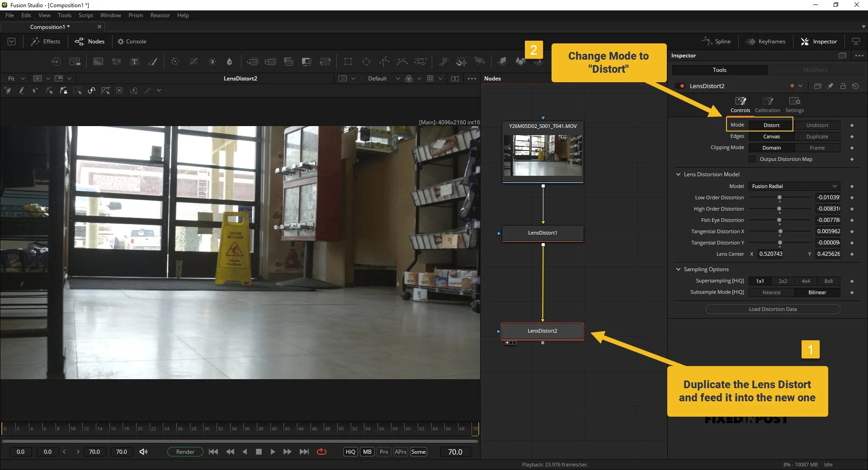Click the Render button
This screenshot has height=470, width=868.
click(185, 451)
